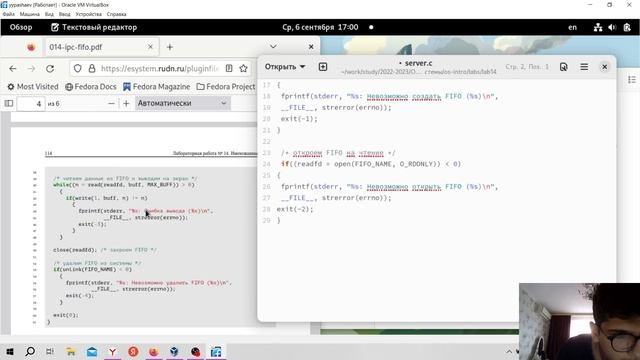Open the Yandex Browser Y icon on taskbar

pos(112,351)
